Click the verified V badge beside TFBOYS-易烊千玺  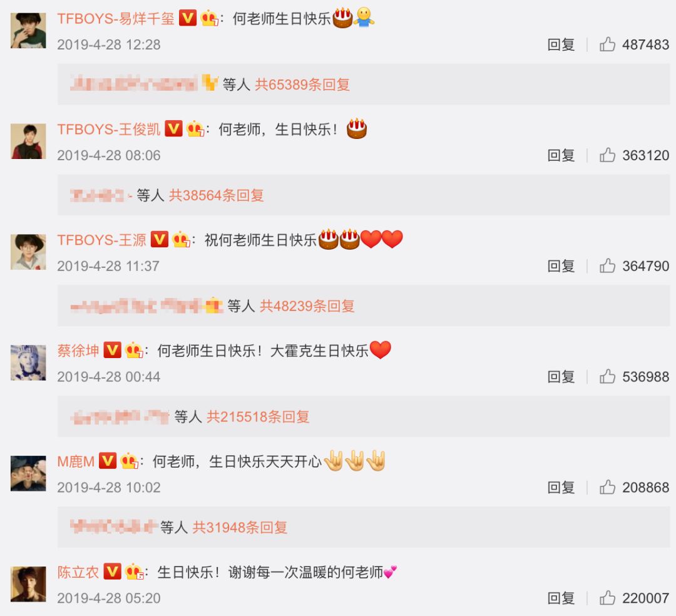point(188,18)
